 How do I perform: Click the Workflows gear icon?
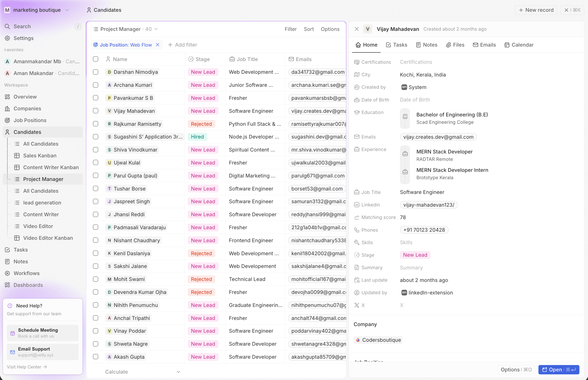click(7, 273)
